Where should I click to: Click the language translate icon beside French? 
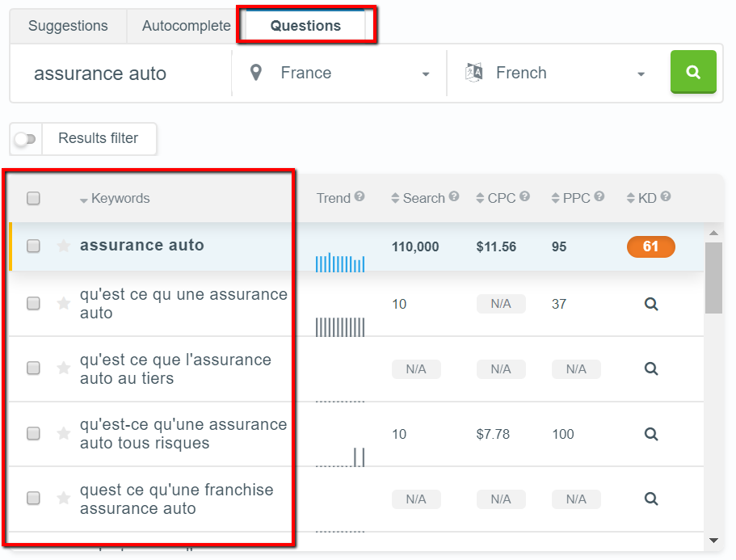pos(473,72)
